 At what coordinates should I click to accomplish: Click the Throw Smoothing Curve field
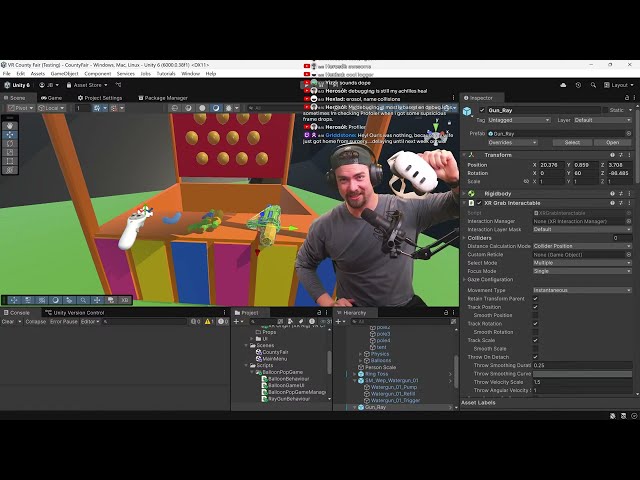582,374
